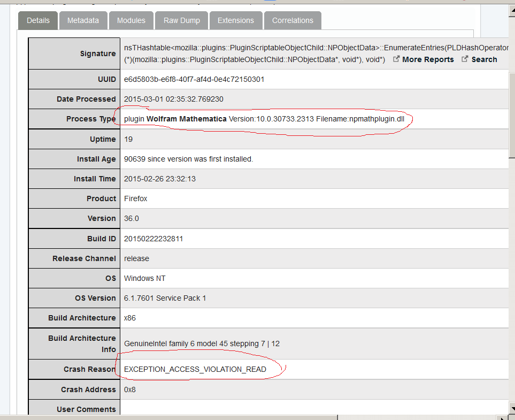The image size is (515, 420).
Task: Click the Wolfram Mathematica process type text
Action: [x=264, y=119]
